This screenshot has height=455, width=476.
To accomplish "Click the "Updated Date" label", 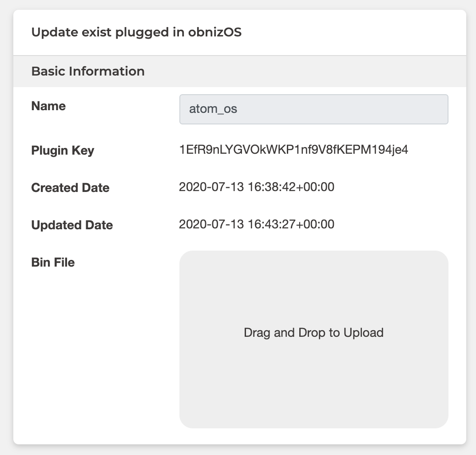I will (x=72, y=225).
